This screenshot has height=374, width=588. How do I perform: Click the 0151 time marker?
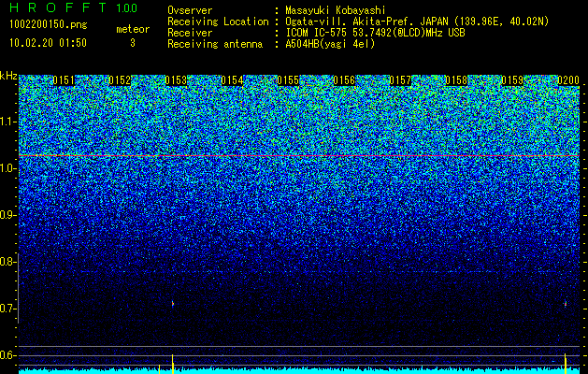point(64,80)
